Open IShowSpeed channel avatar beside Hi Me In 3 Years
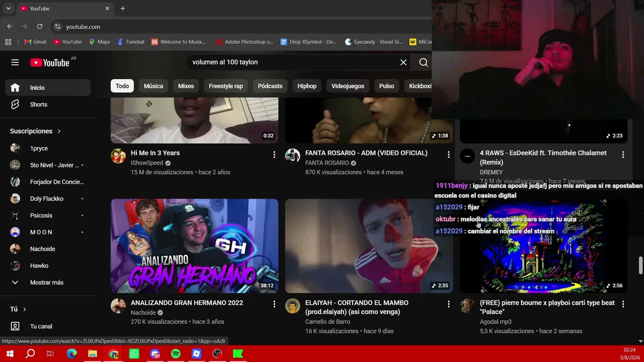The height and width of the screenshot is (362, 644). click(x=118, y=156)
